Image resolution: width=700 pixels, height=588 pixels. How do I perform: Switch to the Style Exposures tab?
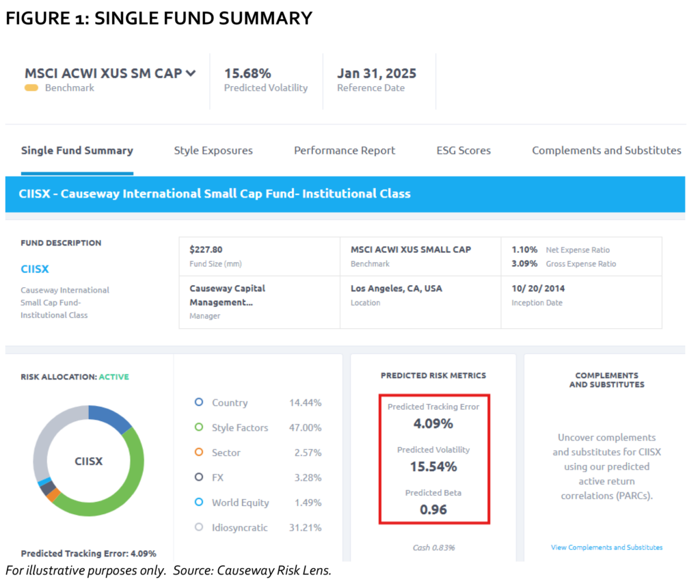(x=213, y=150)
